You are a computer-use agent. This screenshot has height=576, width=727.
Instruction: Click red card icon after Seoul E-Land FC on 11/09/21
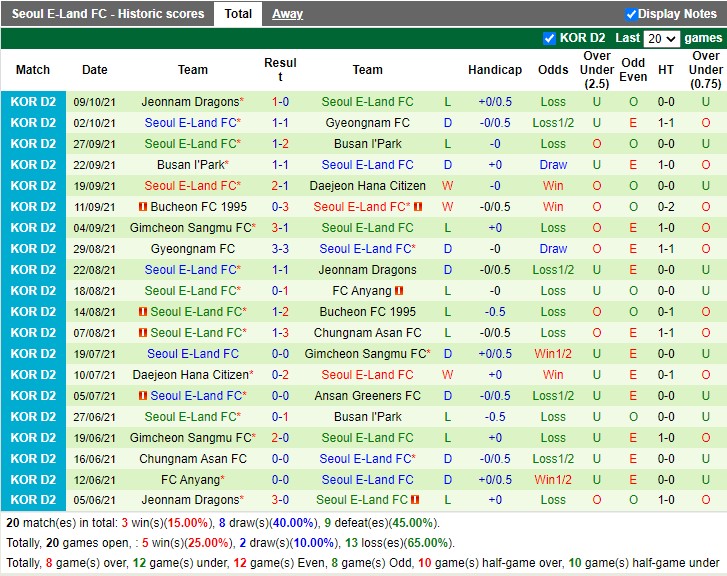point(418,207)
